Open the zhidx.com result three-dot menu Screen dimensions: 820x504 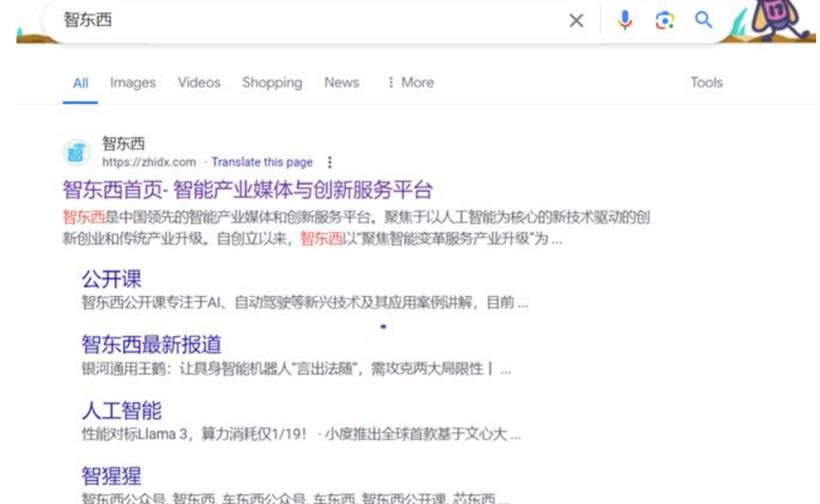coord(329,162)
